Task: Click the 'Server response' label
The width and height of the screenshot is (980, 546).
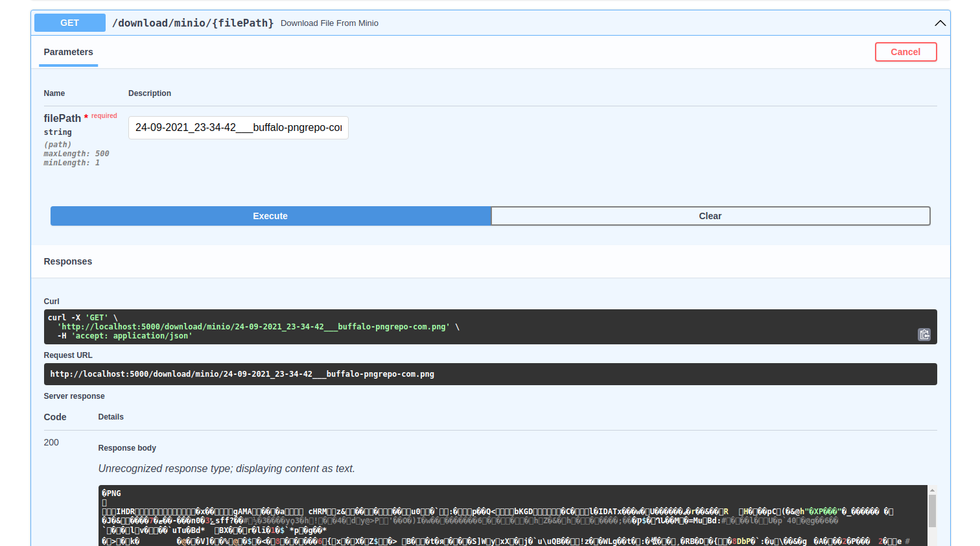Action: coord(74,396)
